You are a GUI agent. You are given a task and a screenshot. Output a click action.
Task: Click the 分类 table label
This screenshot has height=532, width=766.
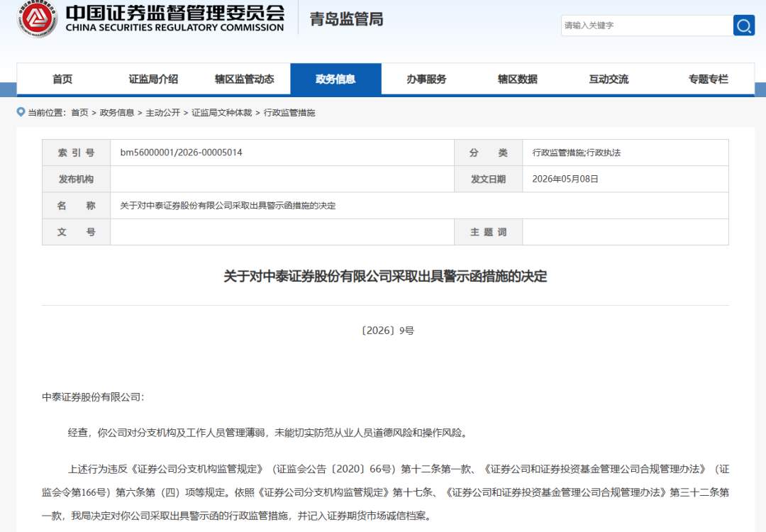click(489, 153)
